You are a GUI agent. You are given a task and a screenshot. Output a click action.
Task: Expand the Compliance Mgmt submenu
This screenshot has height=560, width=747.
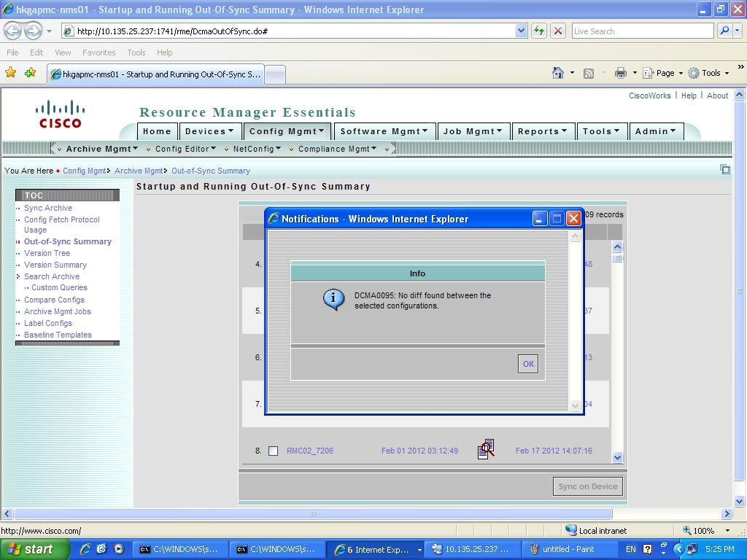(337, 149)
